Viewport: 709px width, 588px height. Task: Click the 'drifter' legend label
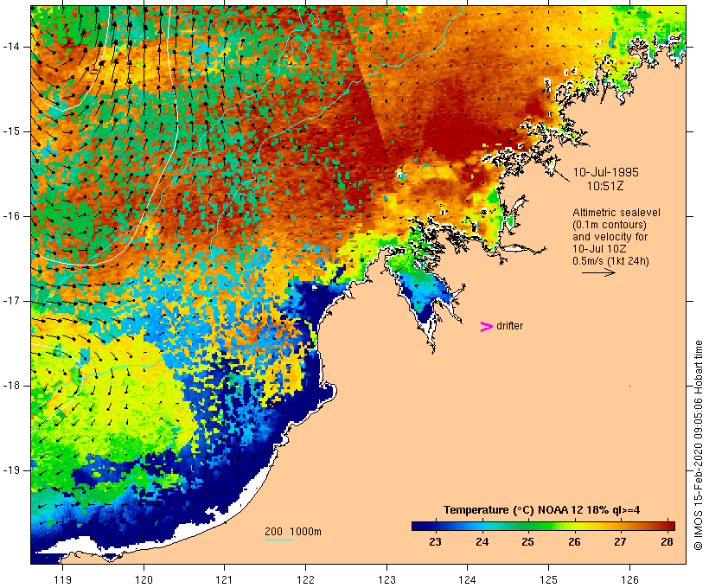[509, 326]
